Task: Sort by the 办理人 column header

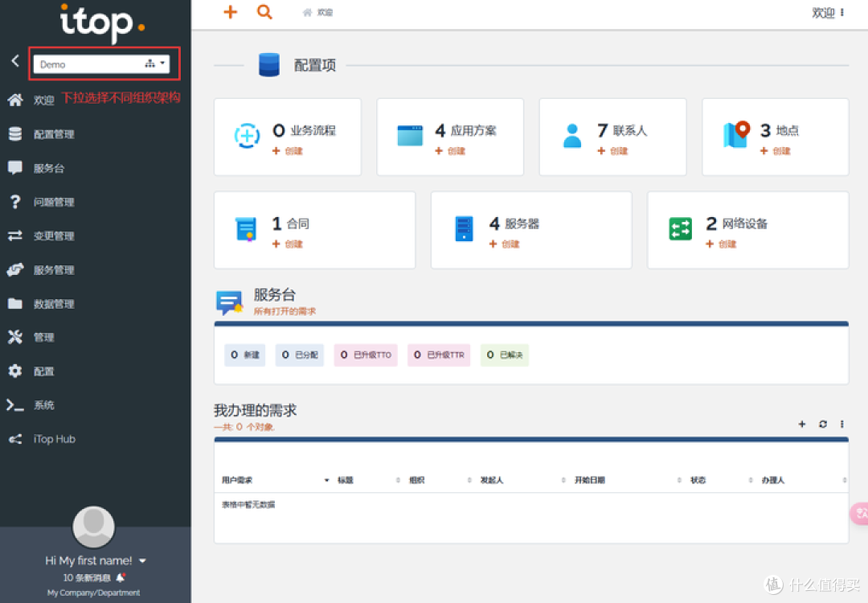Action: coord(773,480)
